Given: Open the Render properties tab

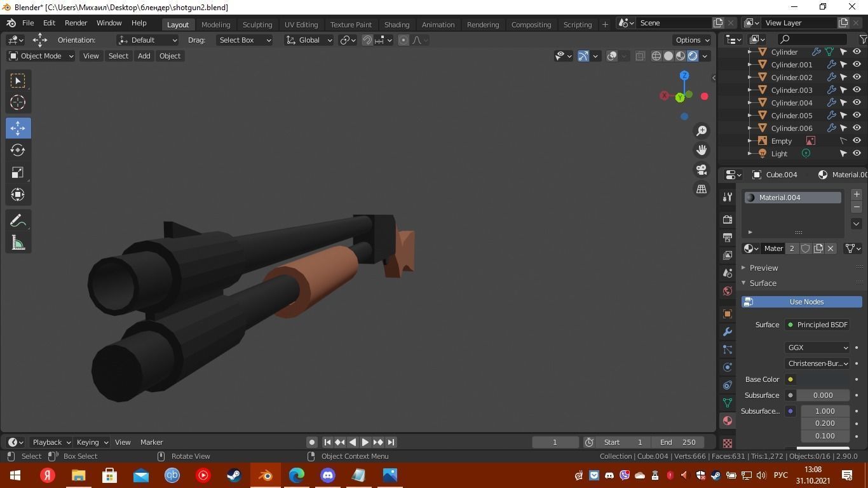Looking at the screenshot, I should tap(728, 219).
